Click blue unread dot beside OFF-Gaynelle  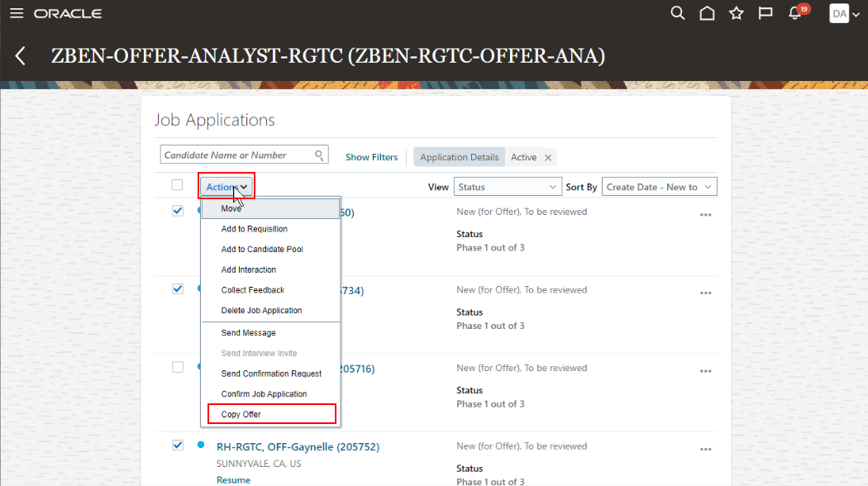point(201,445)
